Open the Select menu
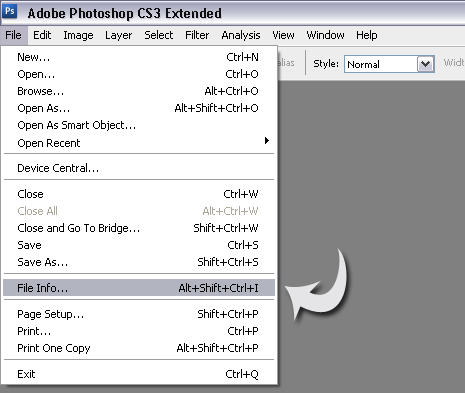 [x=159, y=35]
